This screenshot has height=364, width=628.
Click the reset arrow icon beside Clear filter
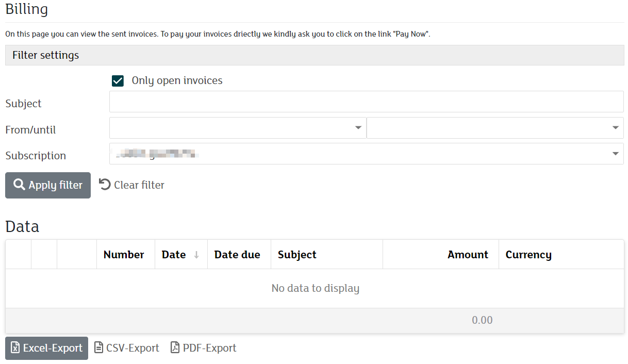(105, 185)
